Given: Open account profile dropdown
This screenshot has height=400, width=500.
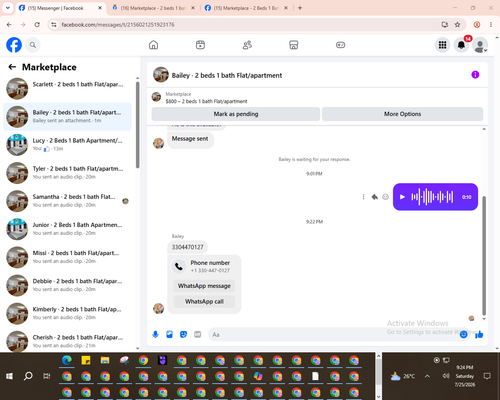Looking at the screenshot, I should click(480, 45).
